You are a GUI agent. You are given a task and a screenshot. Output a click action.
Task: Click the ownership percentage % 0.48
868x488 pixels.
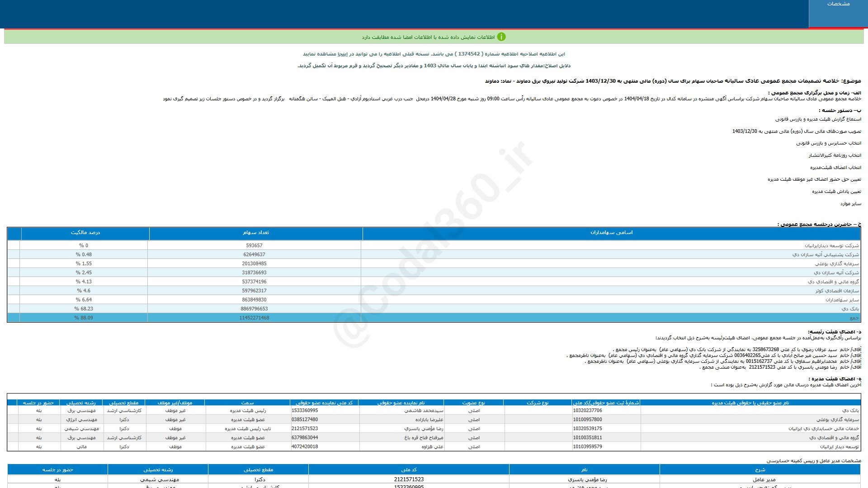[84, 254]
